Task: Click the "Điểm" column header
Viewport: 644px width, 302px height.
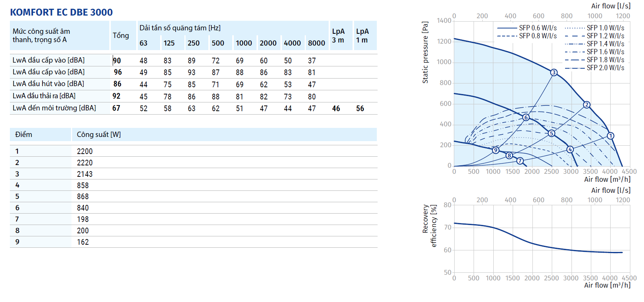Action: [x=24, y=135]
